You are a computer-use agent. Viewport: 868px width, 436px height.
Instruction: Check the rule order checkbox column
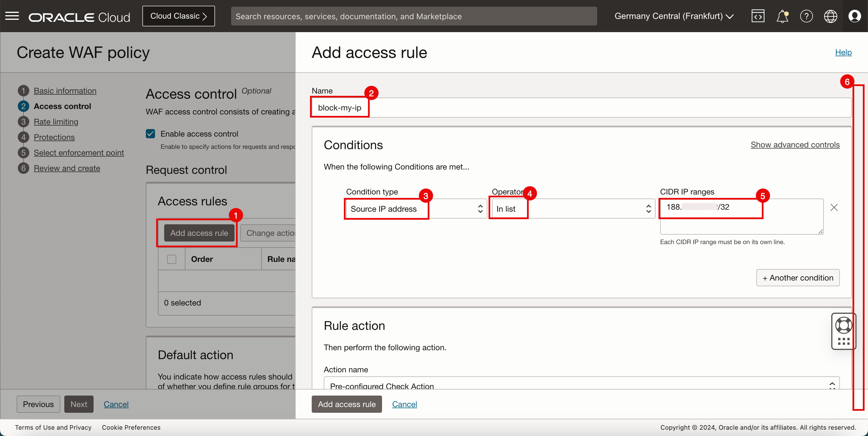[171, 259]
